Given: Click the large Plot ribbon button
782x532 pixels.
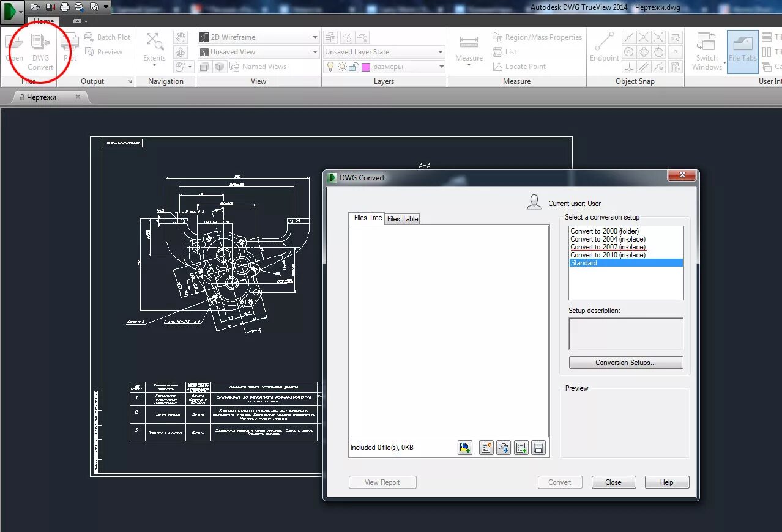Looking at the screenshot, I should (70, 48).
